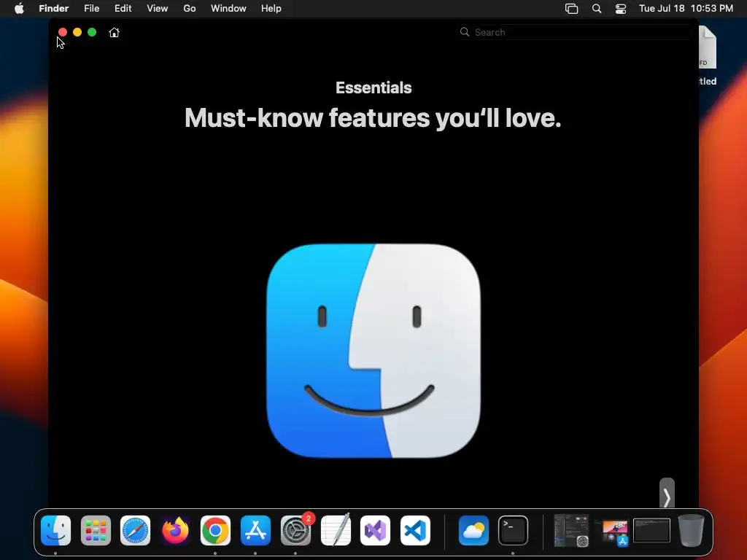Open Stage Manager window icon in menu bar
Image resolution: width=747 pixels, height=560 pixels.
point(571,9)
